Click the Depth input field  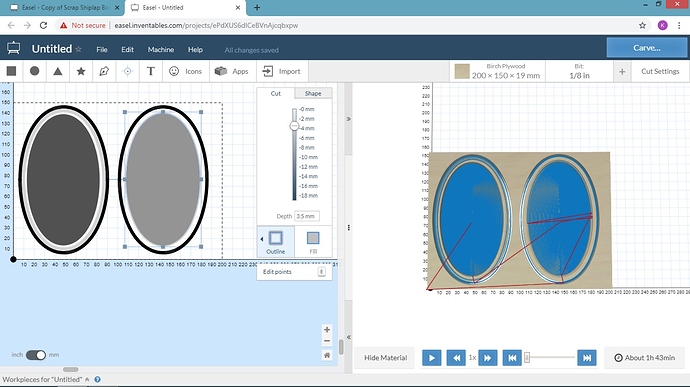point(307,216)
